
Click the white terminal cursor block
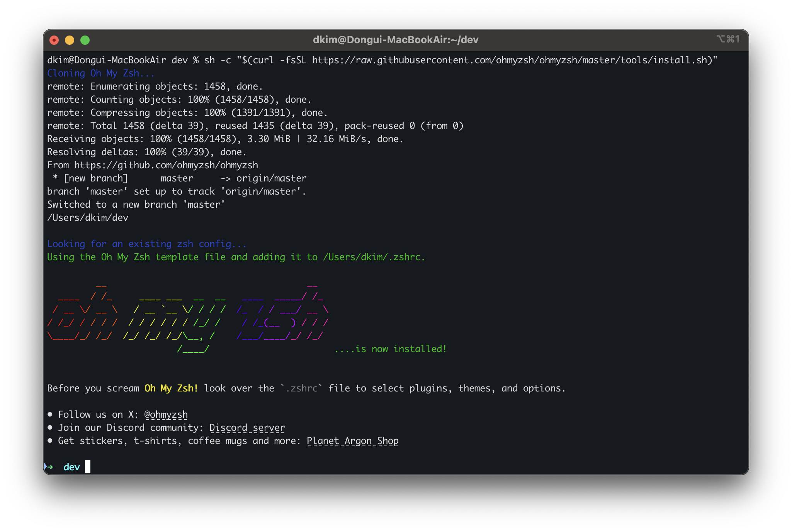88,467
